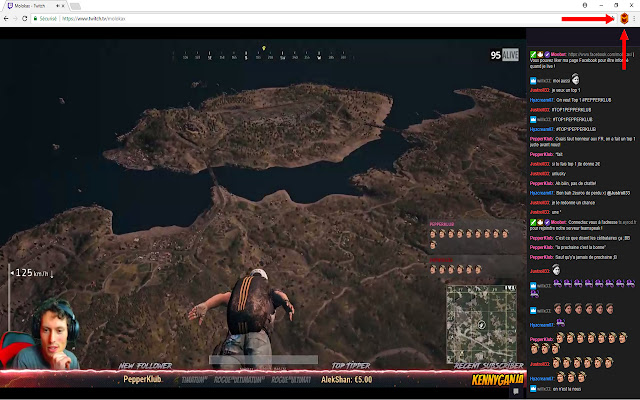Mute the Twitch tab via its speaker icon
The image size is (640, 400).
tap(58, 6)
